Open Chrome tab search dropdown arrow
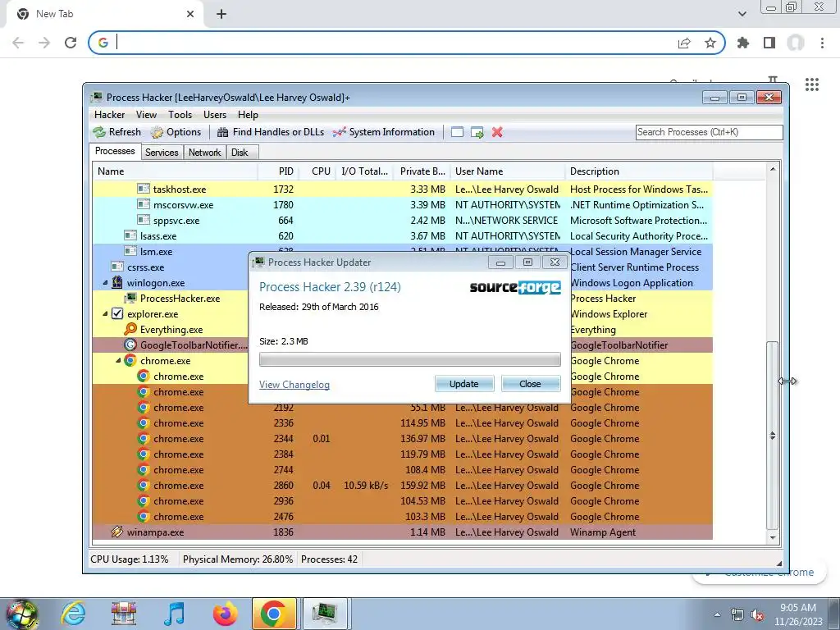 tap(742, 14)
